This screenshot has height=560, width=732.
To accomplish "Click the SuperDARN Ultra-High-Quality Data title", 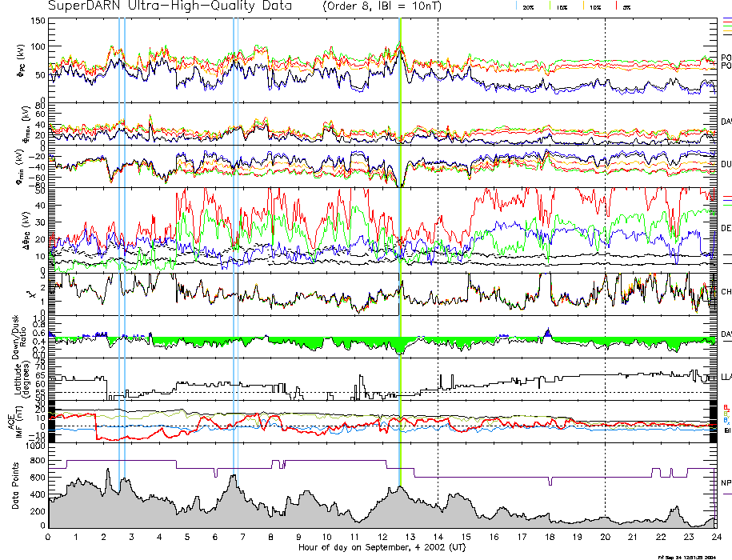I will (171, 6).
